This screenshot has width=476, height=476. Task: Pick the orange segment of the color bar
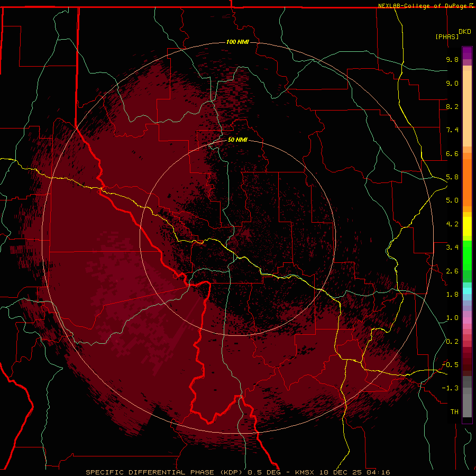[x=467, y=183]
